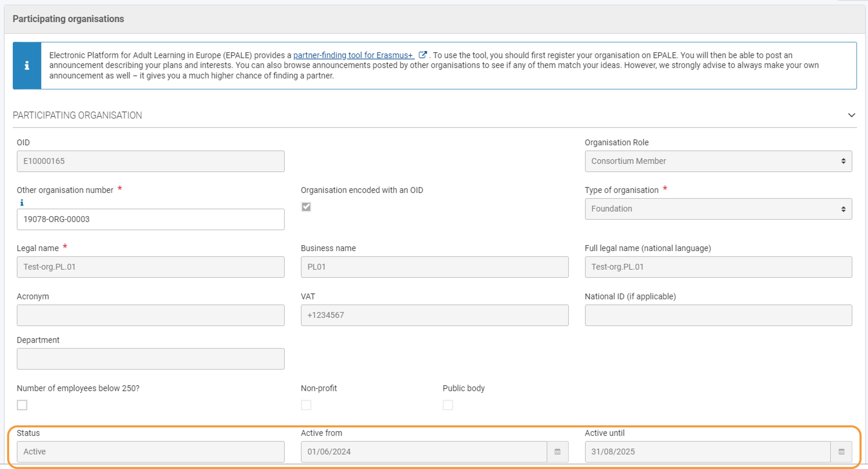Open the Type of organisation dropdown
This screenshot has height=469, width=868.
click(x=718, y=209)
